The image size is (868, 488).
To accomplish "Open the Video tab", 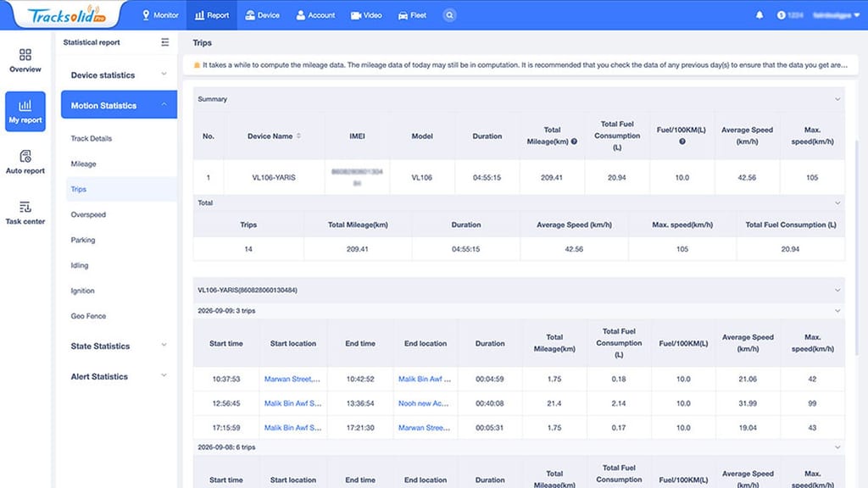I will point(366,15).
